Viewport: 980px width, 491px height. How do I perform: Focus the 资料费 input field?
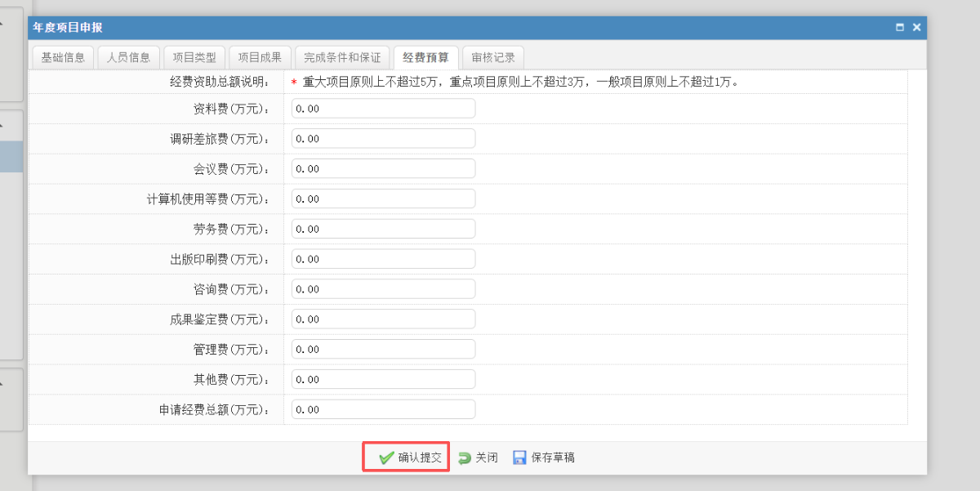click(383, 109)
